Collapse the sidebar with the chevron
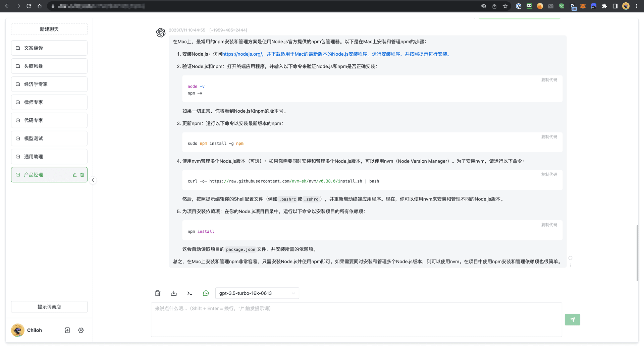644x348 pixels. click(x=93, y=180)
